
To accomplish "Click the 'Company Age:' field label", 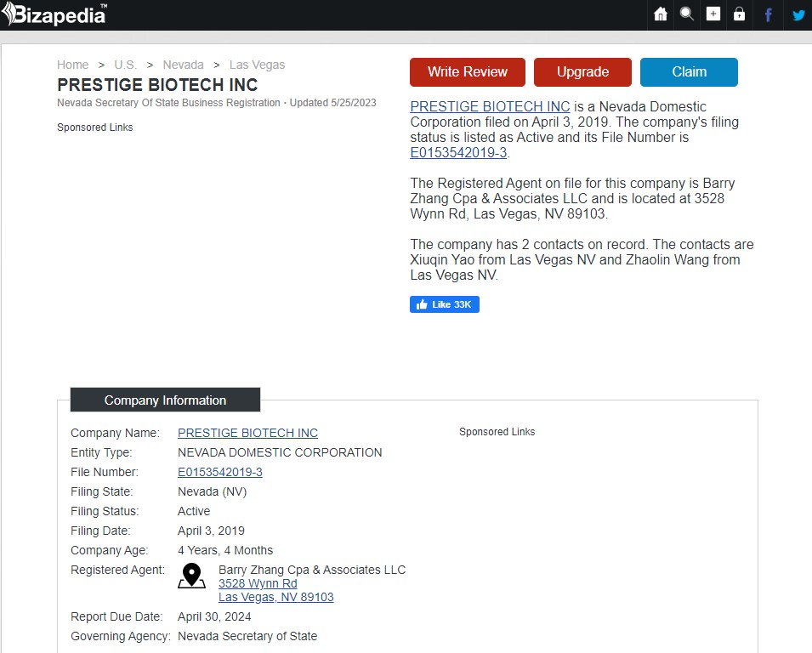I will (110, 550).
